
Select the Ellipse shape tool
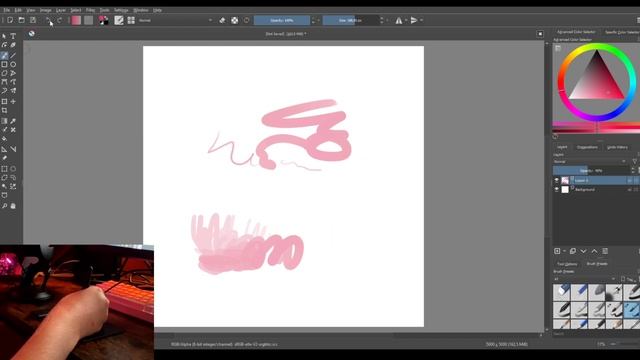(x=13, y=64)
